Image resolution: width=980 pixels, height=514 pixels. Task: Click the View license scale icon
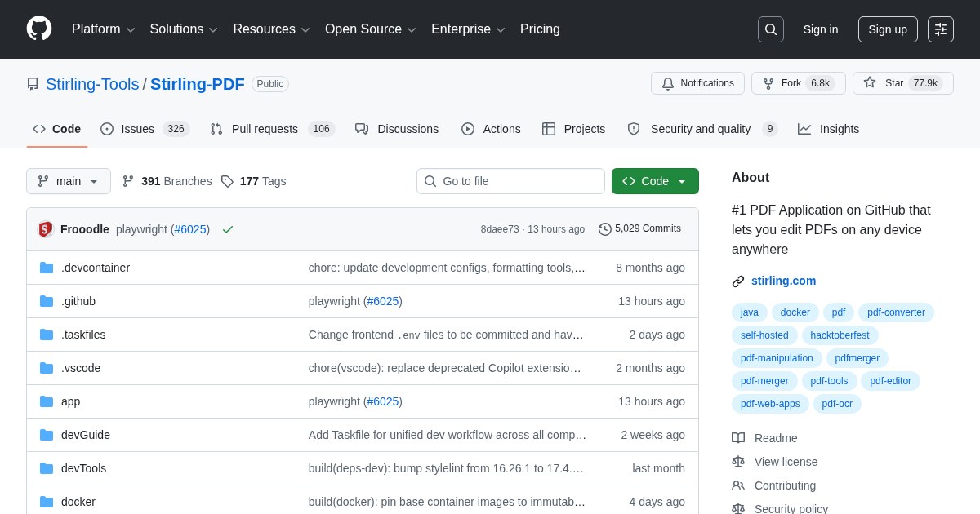[x=738, y=462]
